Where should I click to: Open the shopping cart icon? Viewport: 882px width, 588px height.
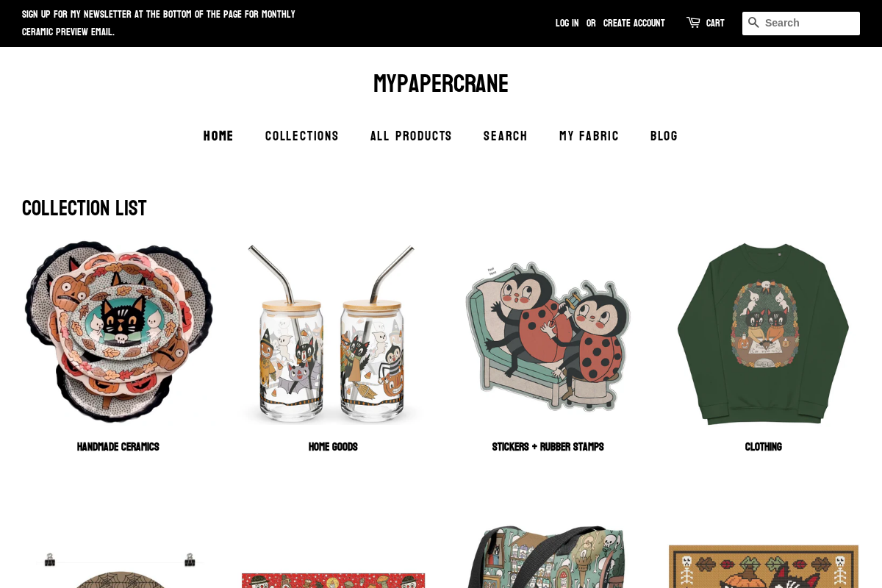[693, 23]
